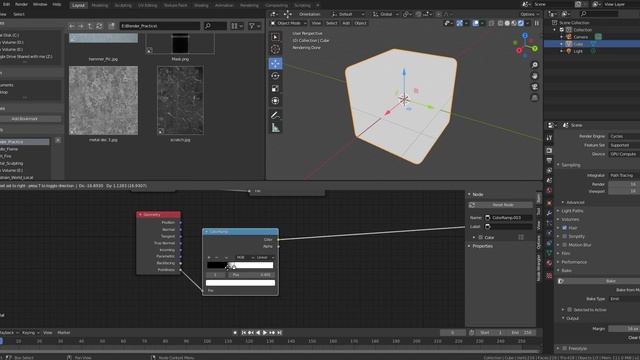Switch to rendered viewport shading icon
The width and height of the screenshot is (640, 360).
[x=521, y=23]
